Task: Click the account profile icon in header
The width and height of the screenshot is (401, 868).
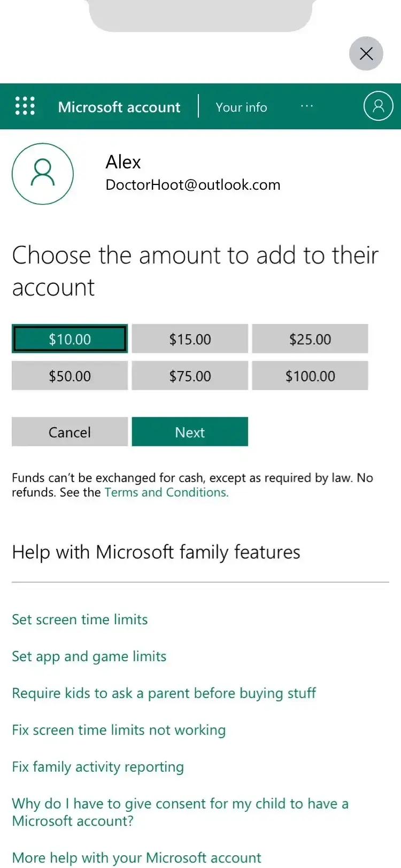Action: (378, 106)
